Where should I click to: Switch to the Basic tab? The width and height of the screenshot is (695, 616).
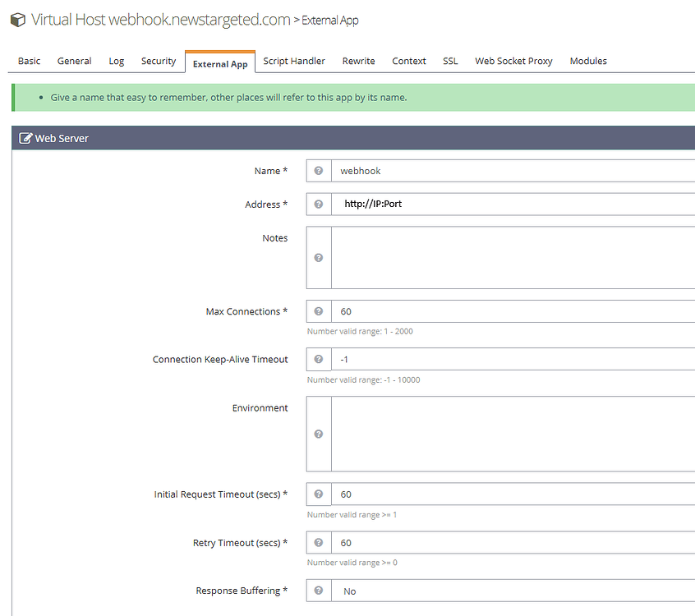(29, 61)
